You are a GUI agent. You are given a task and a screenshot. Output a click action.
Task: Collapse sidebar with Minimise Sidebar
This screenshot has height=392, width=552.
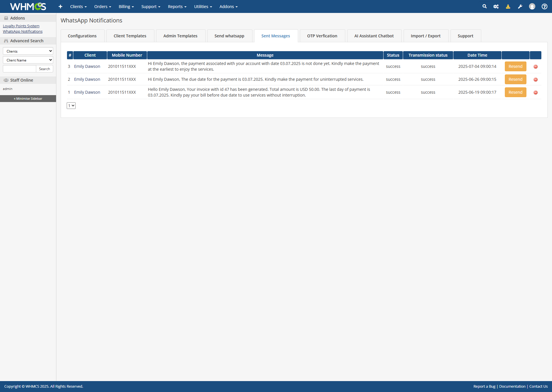tap(28, 99)
